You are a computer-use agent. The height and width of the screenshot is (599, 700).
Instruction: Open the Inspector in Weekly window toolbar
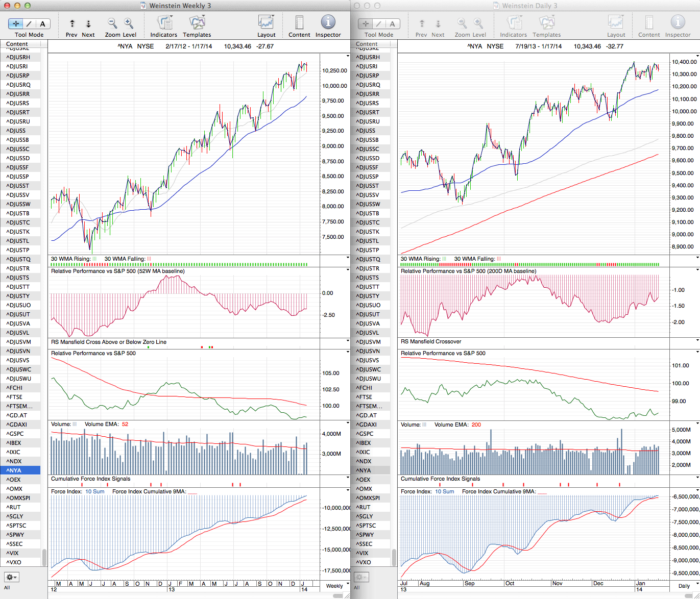328,23
